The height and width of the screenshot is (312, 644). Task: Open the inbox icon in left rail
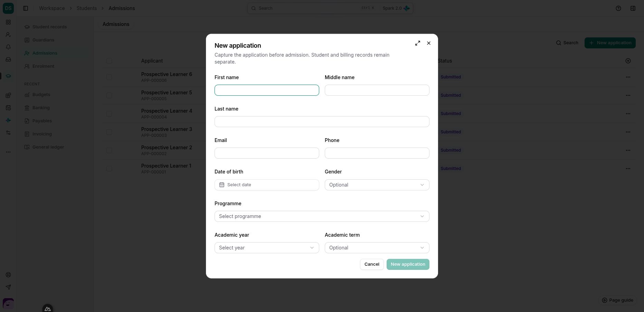point(8,59)
